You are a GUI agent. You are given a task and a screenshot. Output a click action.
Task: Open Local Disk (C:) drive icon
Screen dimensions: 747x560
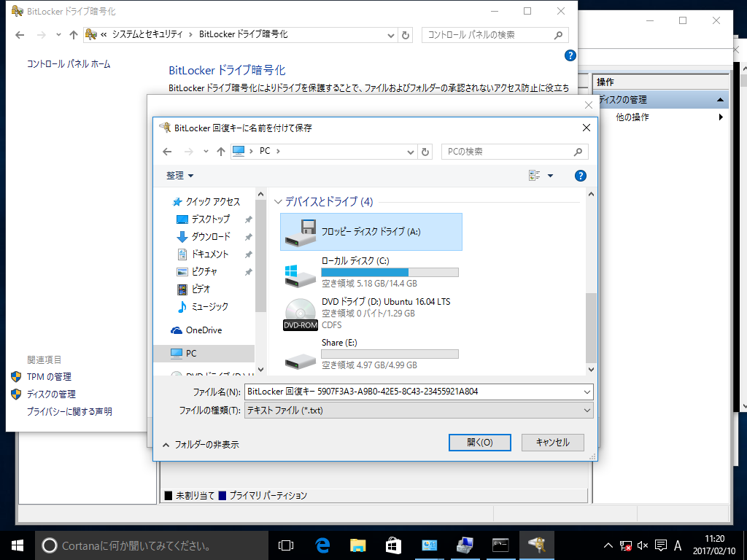[300, 276]
